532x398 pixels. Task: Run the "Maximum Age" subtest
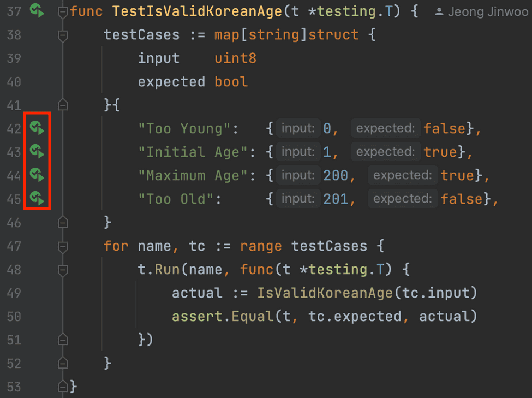37,175
